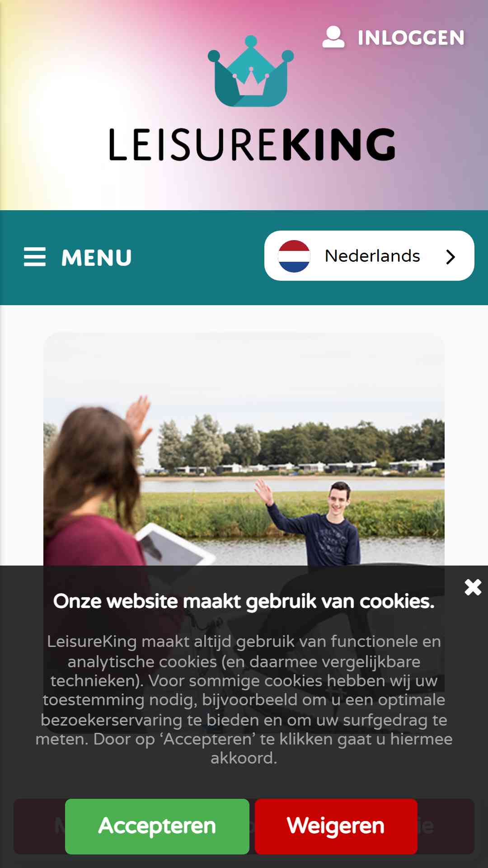Click the LEISUREKING wordmark

(x=252, y=145)
